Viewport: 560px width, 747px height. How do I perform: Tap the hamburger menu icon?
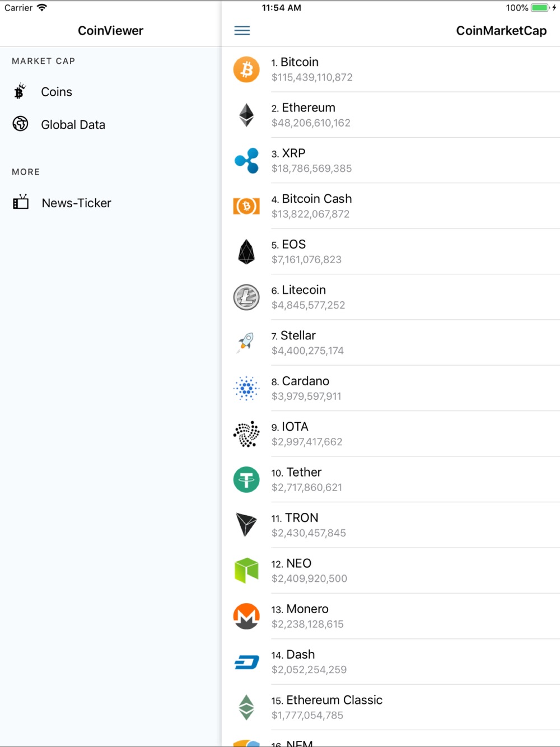click(242, 31)
